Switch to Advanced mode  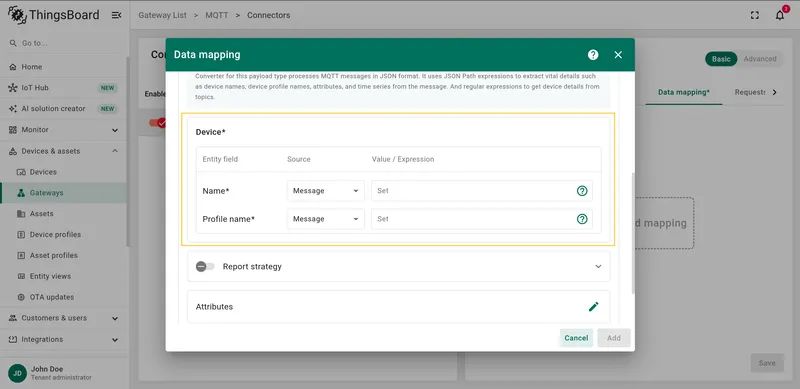(x=760, y=59)
